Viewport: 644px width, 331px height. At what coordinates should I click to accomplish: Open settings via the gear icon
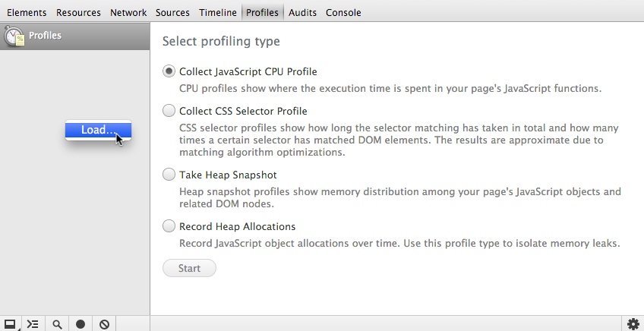coord(633,323)
